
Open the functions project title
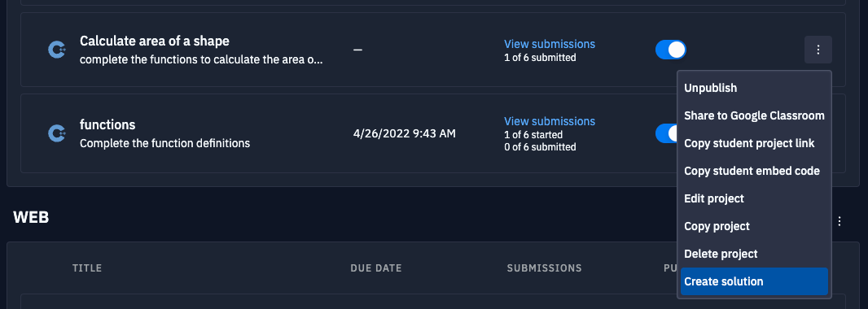(107, 125)
